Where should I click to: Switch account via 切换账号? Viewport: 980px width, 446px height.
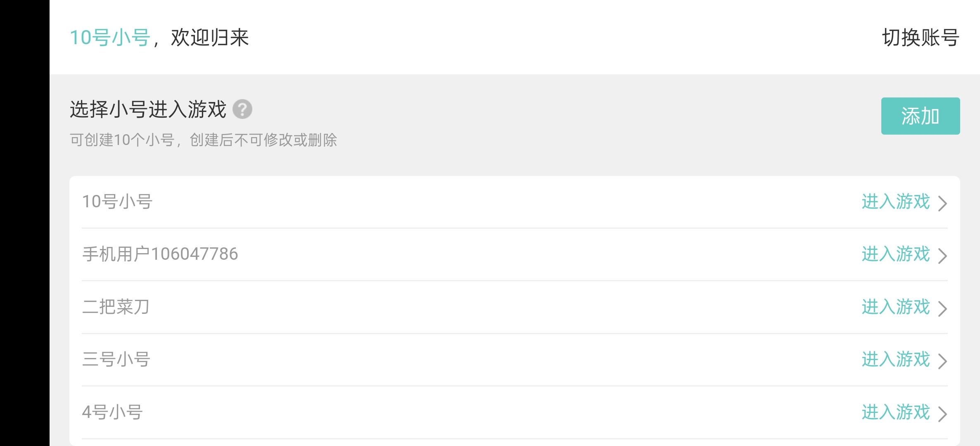coord(921,38)
